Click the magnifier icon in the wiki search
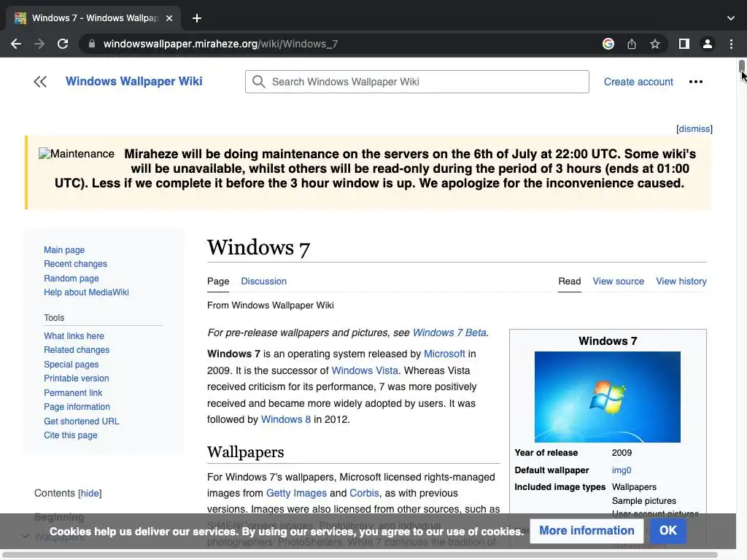The height and width of the screenshot is (560, 747). 259,82
